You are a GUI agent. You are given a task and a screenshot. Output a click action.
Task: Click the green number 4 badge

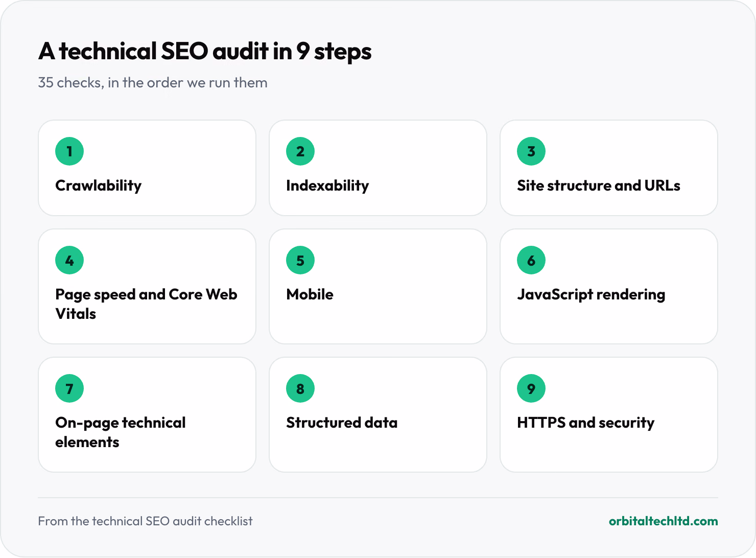tap(69, 260)
